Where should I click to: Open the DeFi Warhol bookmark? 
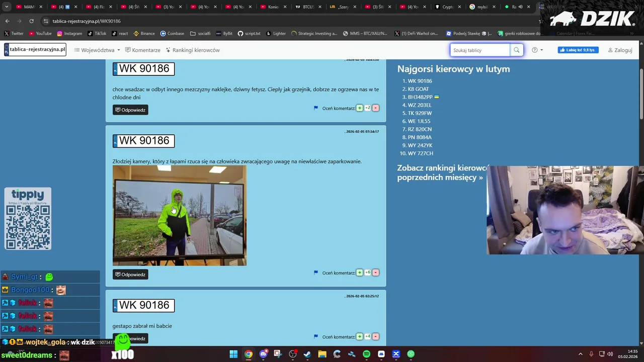pos(416,33)
